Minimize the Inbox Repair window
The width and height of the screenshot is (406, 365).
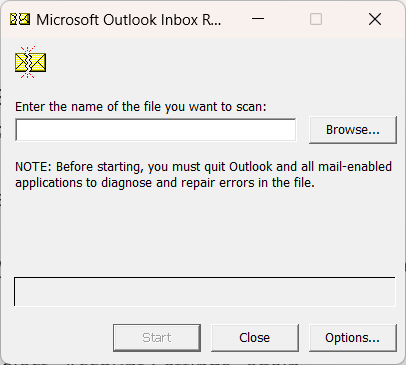tap(258, 19)
